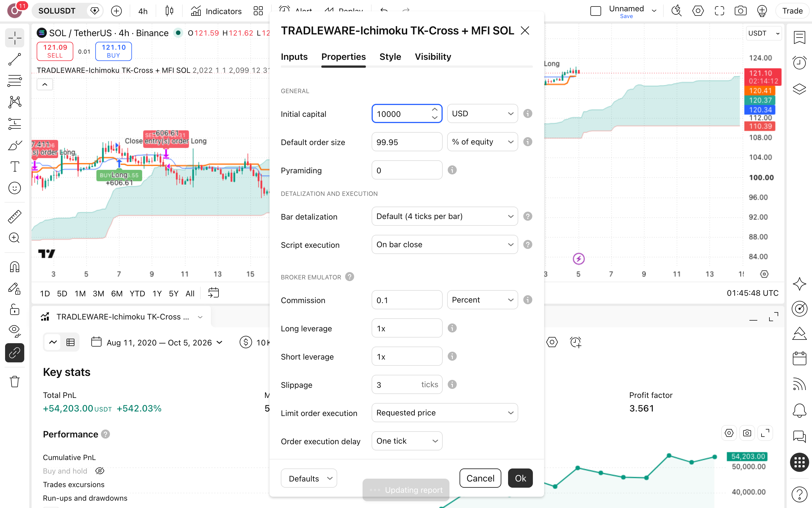The image size is (812, 508).
Task: Toggle hide all drawings eye icon
Action: pyautogui.click(x=14, y=331)
